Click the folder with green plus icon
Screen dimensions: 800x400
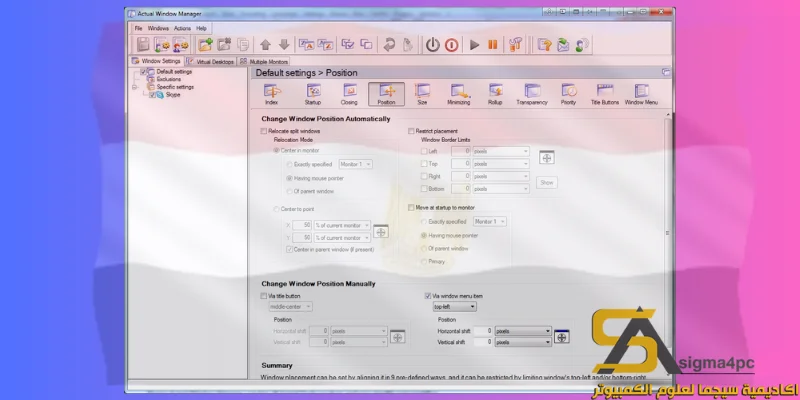pyautogui.click(x=205, y=45)
